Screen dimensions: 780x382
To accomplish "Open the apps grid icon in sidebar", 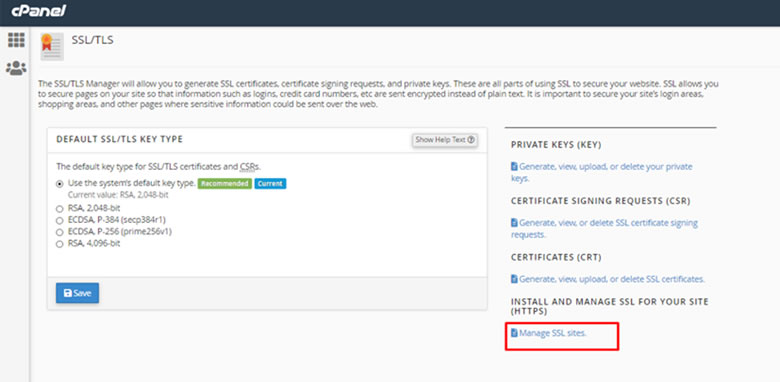I will pyautogui.click(x=16, y=40).
